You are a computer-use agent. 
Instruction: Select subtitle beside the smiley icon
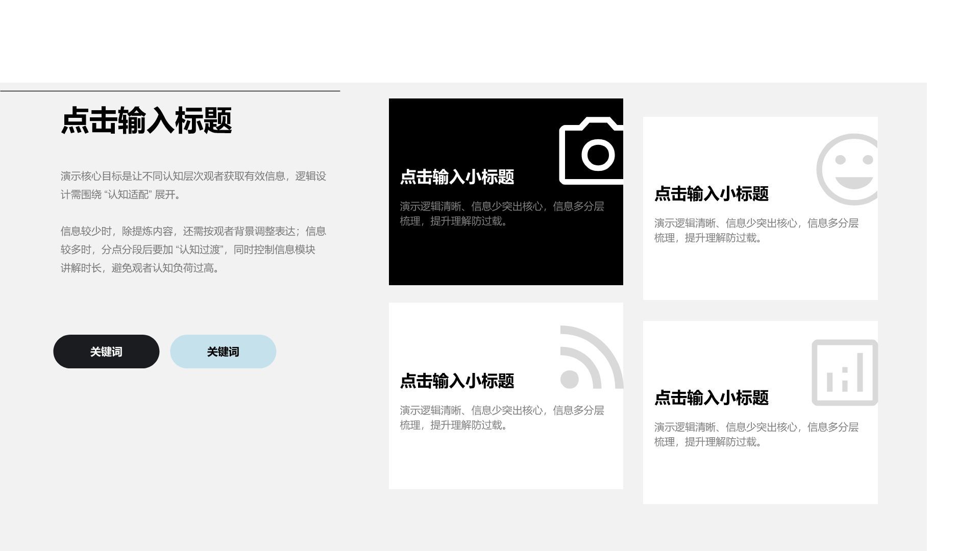click(x=711, y=194)
